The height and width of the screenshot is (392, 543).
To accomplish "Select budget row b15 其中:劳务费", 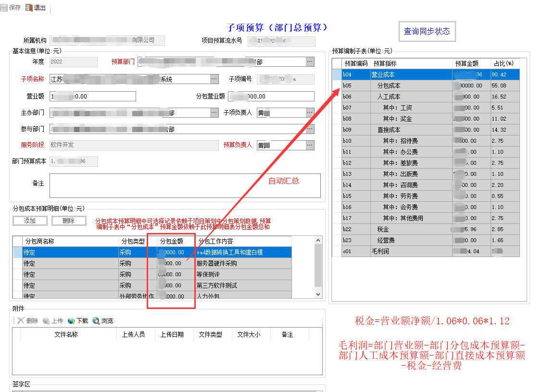I will point(426,196).
